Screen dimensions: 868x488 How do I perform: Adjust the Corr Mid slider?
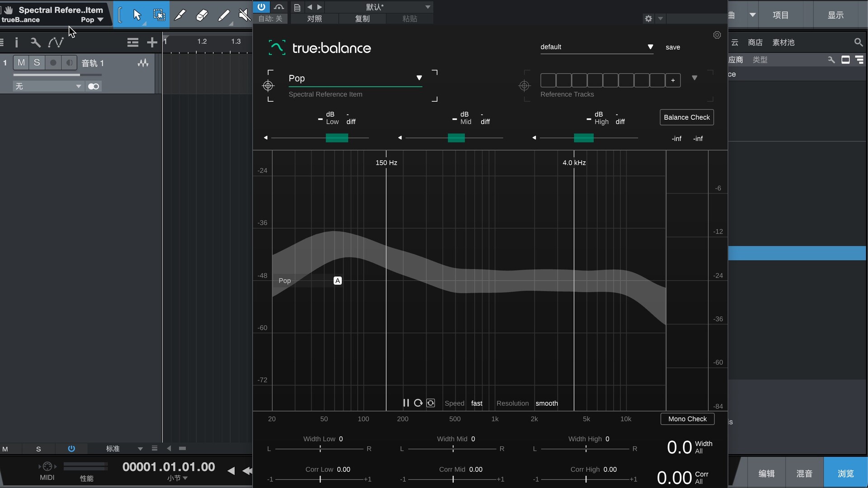click(453, 479)
